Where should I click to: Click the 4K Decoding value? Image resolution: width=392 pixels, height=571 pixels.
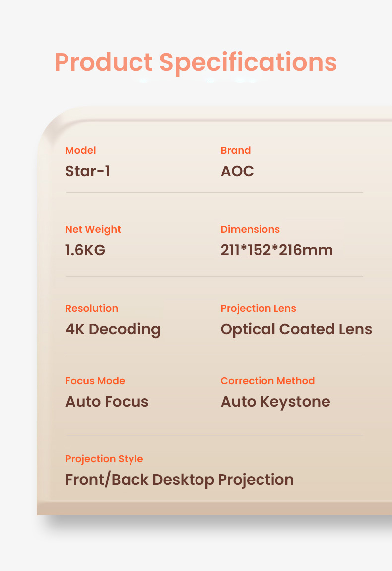[x=113, y=330]
